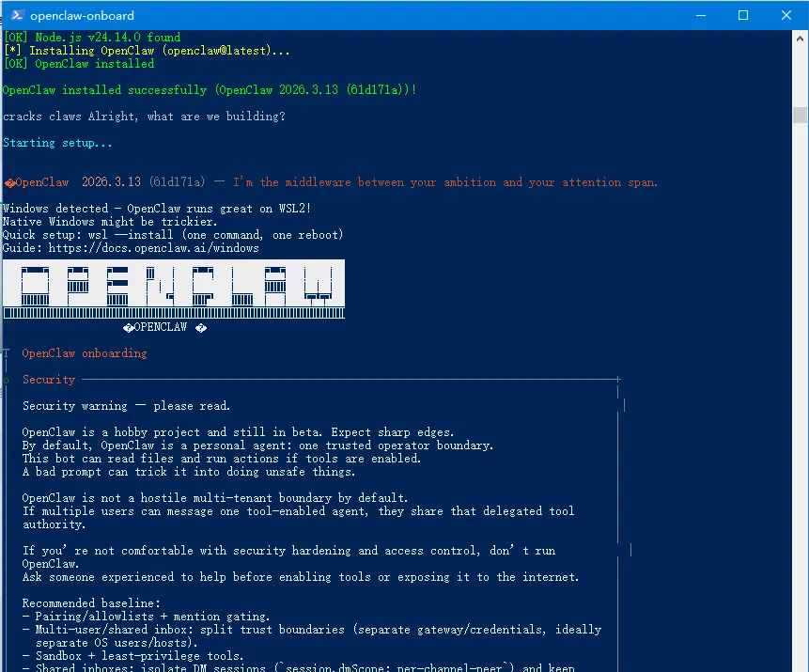Click the line '[OK] Node.js v24.14.0 found'
Viewport: 809px width, 672px height.
(x=92, y=38)
